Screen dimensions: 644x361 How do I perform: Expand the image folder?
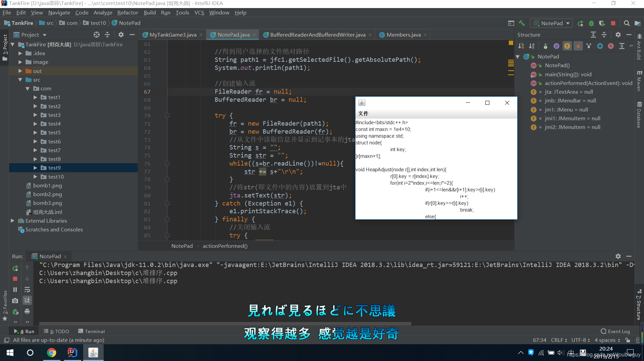point(20,62)
